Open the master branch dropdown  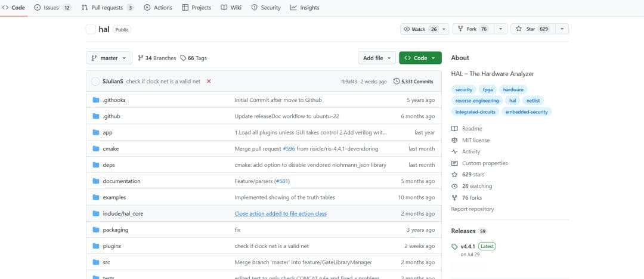109,58
